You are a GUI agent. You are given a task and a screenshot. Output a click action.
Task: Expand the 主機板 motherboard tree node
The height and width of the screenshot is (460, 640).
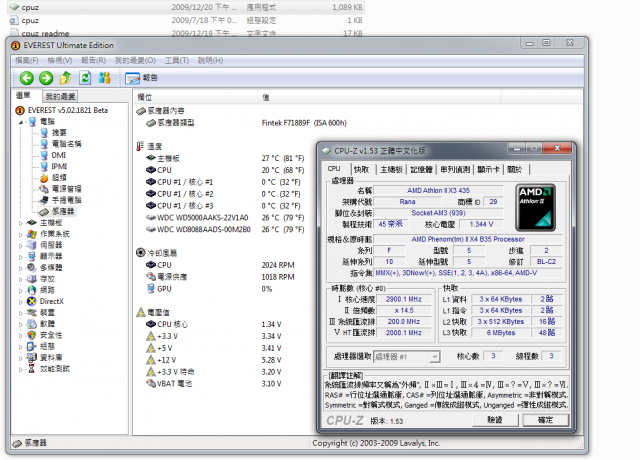21,223
